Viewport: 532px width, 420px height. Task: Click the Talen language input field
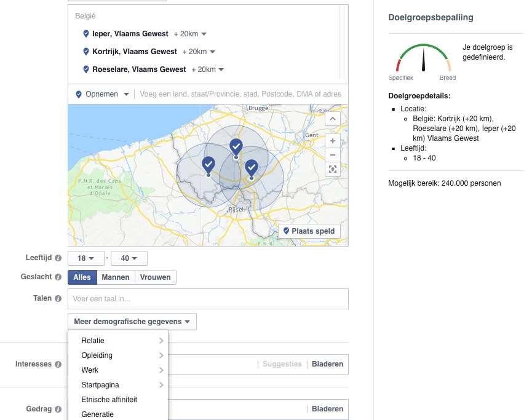tap(208, 298)
